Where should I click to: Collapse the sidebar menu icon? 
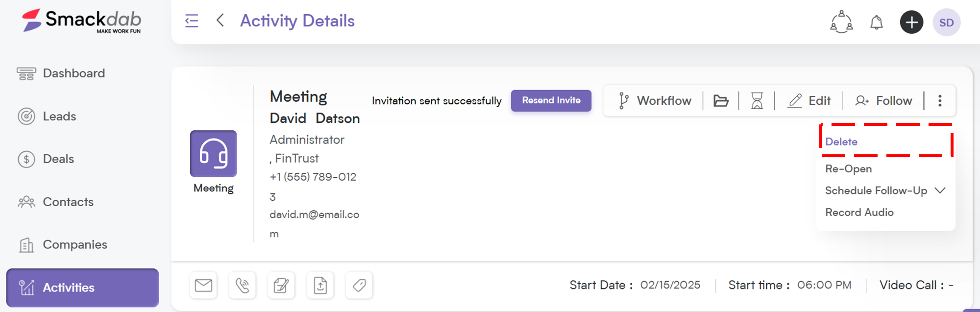[x=192, y=21]
